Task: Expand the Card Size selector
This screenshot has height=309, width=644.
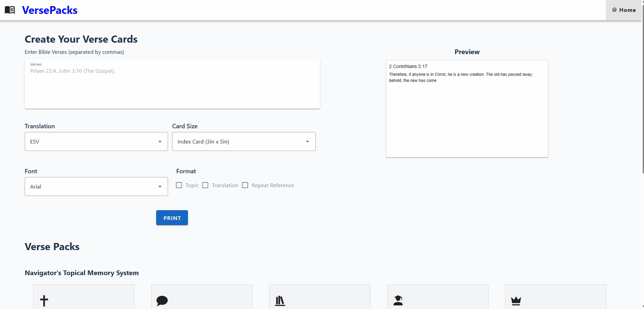Action: pyautogui.click(x=243, y=141)
